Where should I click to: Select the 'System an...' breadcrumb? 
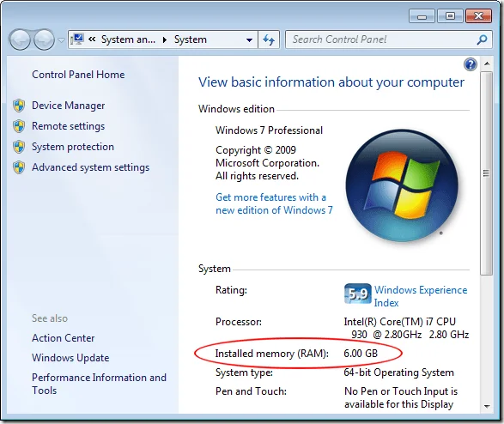[x=128, y=39]
